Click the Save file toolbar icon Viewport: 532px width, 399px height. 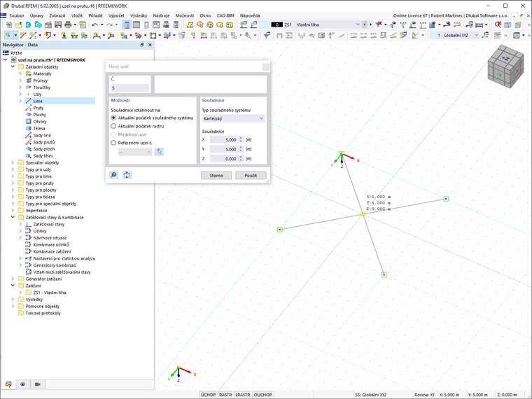coord(58,24)
